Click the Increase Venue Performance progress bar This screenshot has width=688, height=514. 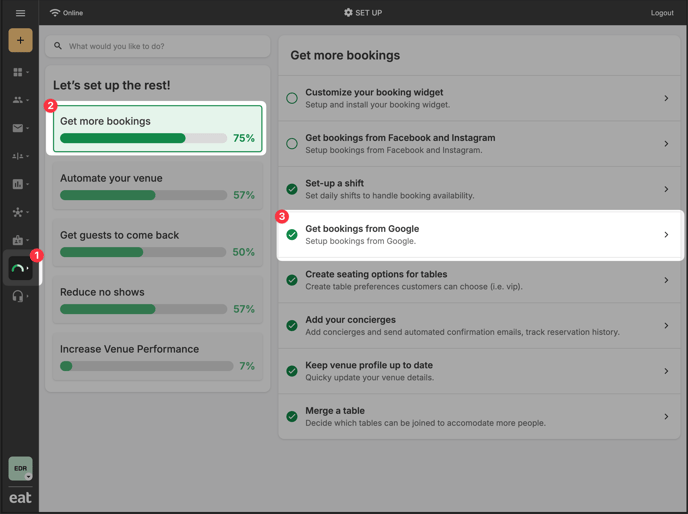click(147, 366)
